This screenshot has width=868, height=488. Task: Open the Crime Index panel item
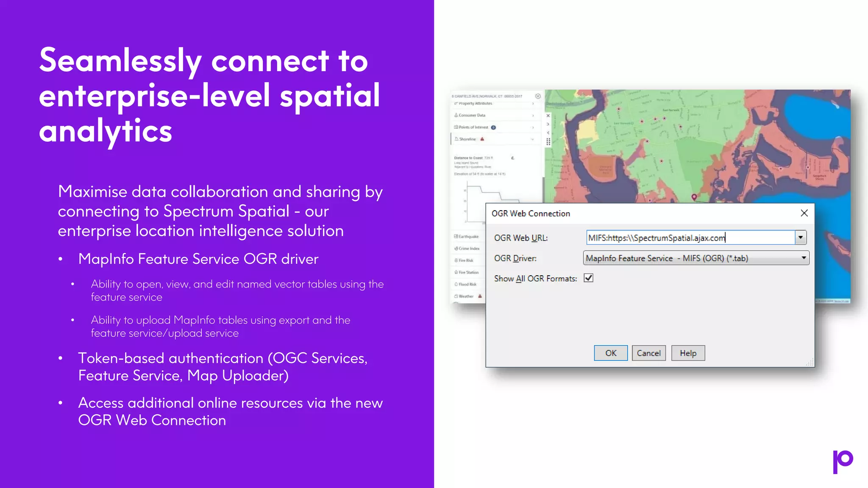467,248
